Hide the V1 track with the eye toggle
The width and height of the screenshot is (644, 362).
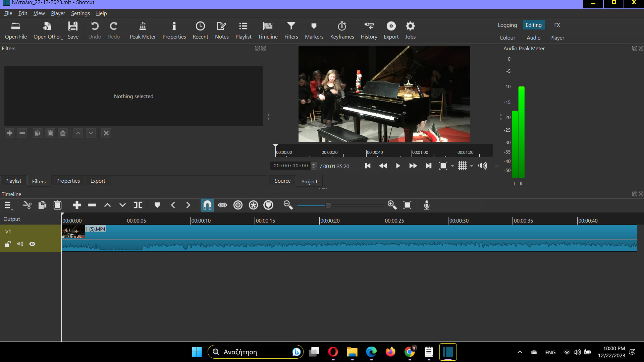32,244
